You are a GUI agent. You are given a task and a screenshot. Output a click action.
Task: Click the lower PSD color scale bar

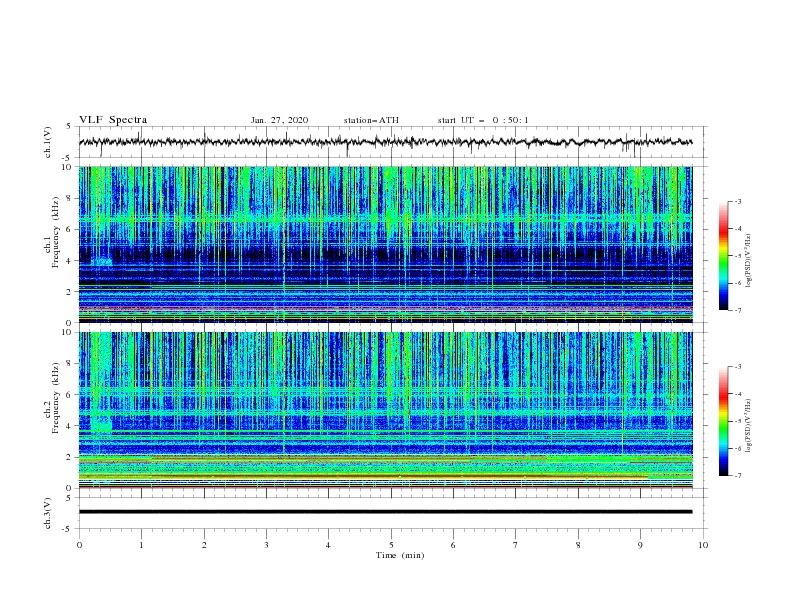(x=723, y=421)
